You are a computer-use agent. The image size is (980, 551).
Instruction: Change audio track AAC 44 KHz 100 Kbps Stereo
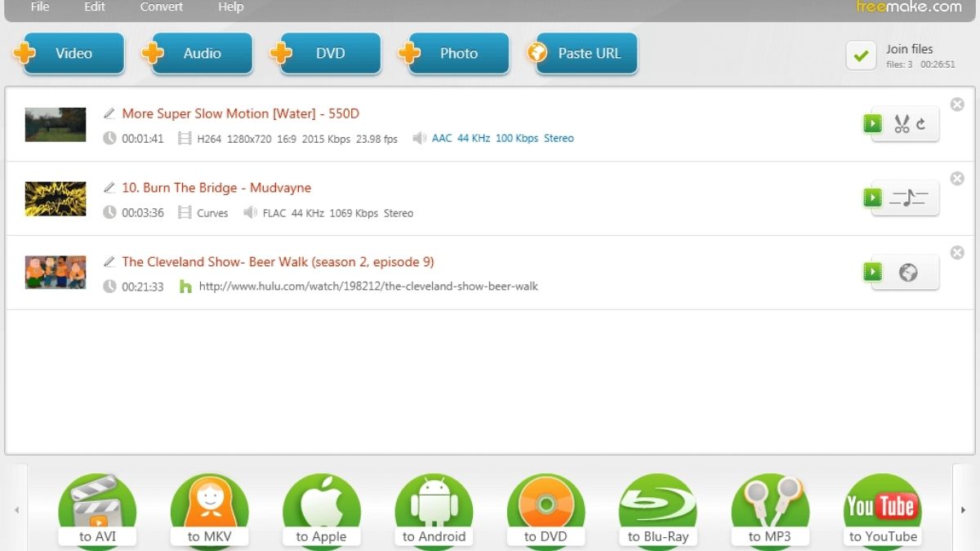tap(502, 139)
